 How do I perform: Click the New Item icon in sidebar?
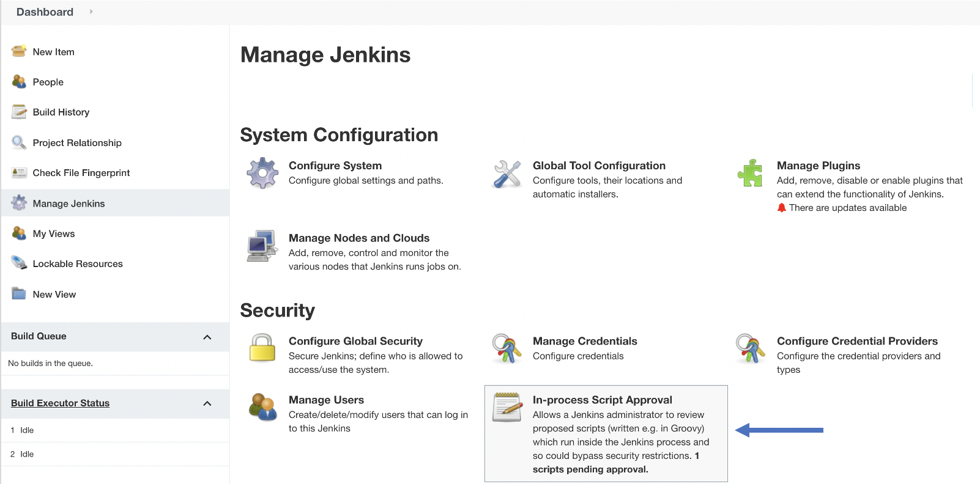(x=19, y=51)
